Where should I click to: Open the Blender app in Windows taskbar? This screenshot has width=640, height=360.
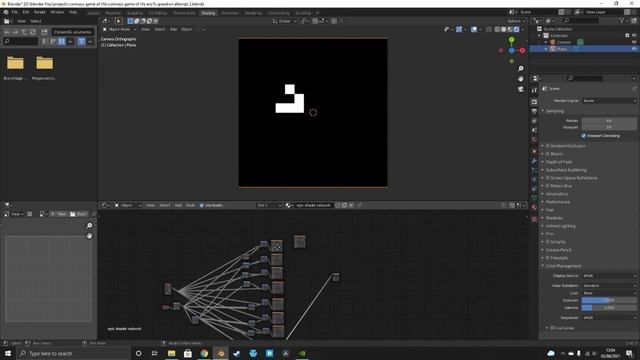click(x=220, y=353)
